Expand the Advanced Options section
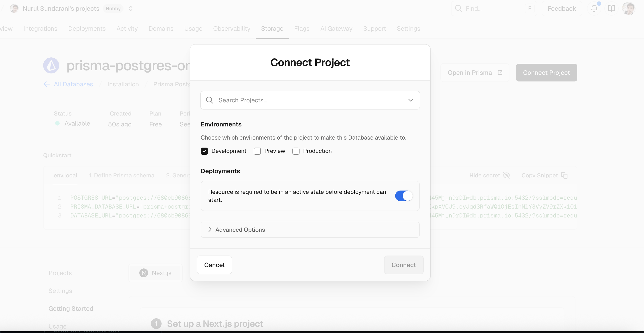 [x=310, y=230]
